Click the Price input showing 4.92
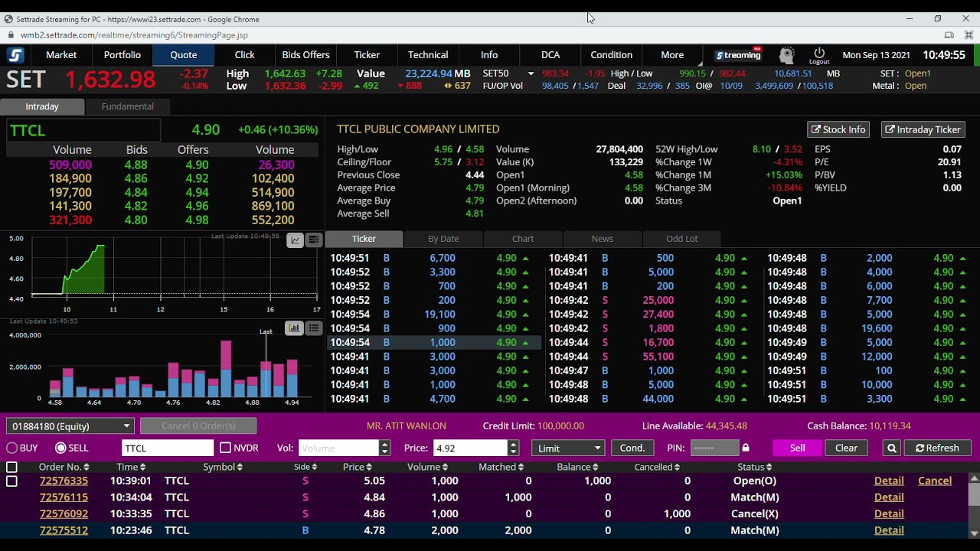This screenshot has height=551, width=980. 471,448
